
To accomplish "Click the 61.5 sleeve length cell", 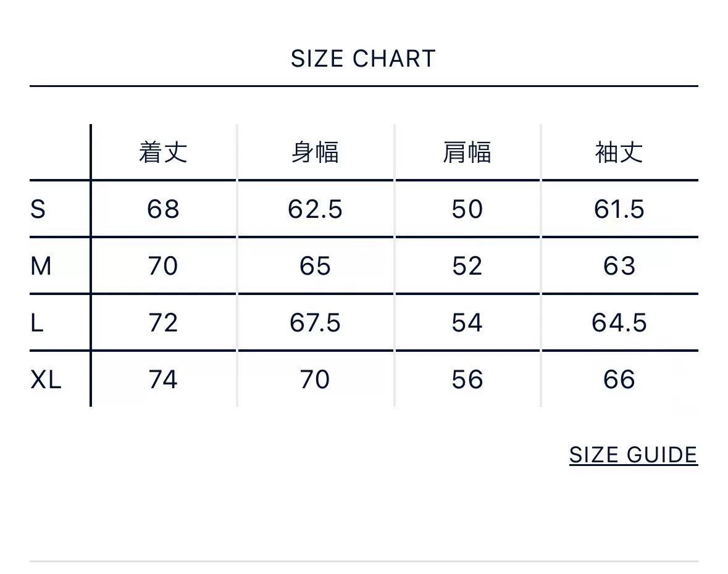I will coord(619,209).
